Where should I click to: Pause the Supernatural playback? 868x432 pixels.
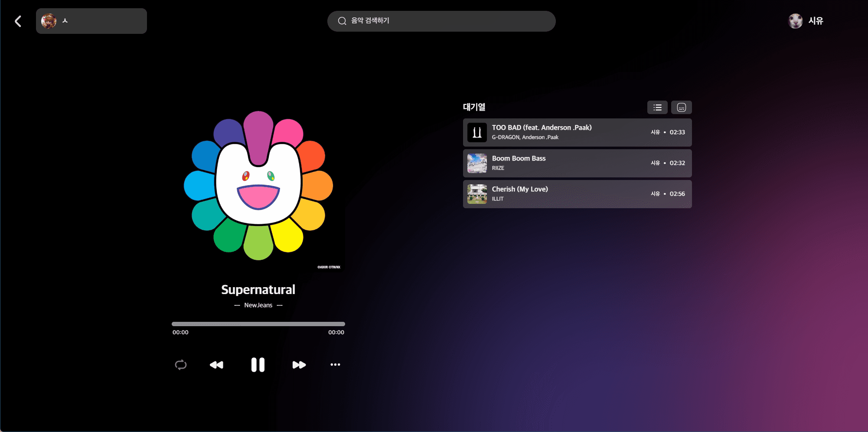[x=258, y=365]
